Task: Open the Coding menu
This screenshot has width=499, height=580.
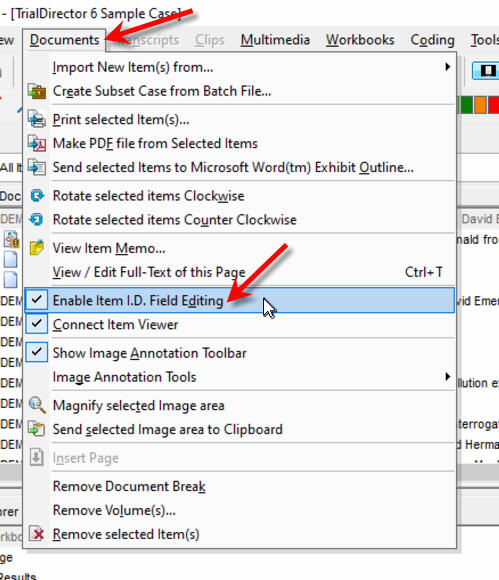Action: pyautogui.click(x=432, y=40)
